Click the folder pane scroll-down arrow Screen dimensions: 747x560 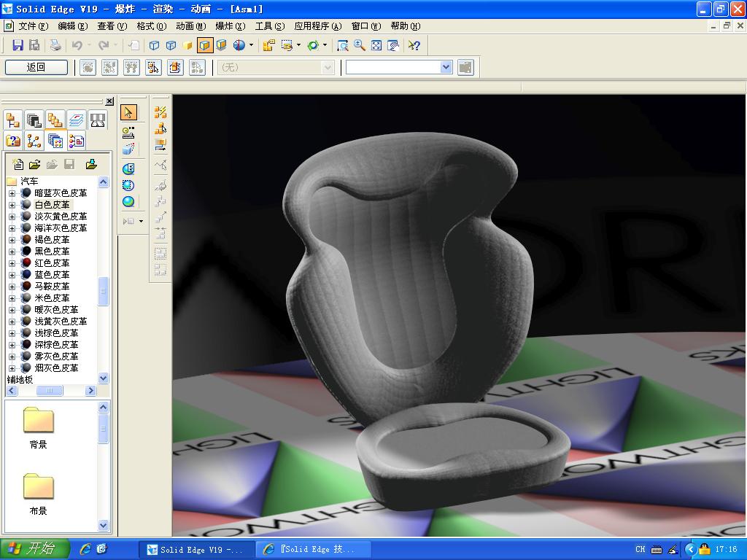click(104, 525)
